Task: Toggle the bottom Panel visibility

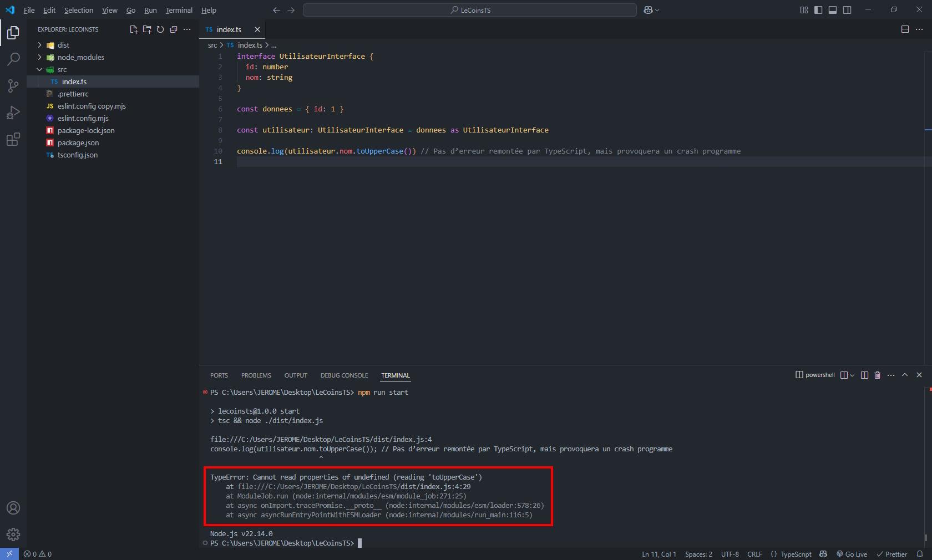Action: 833,10
